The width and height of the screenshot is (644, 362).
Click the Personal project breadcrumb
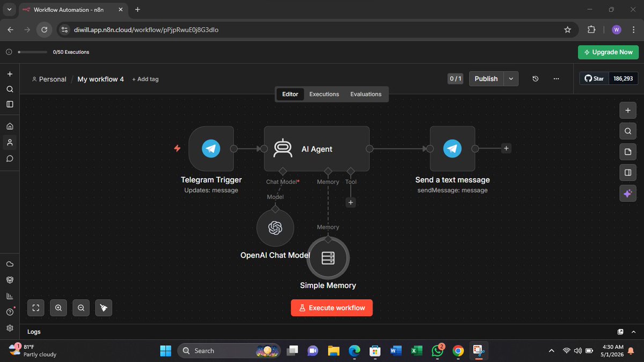[x=49, y=79]
